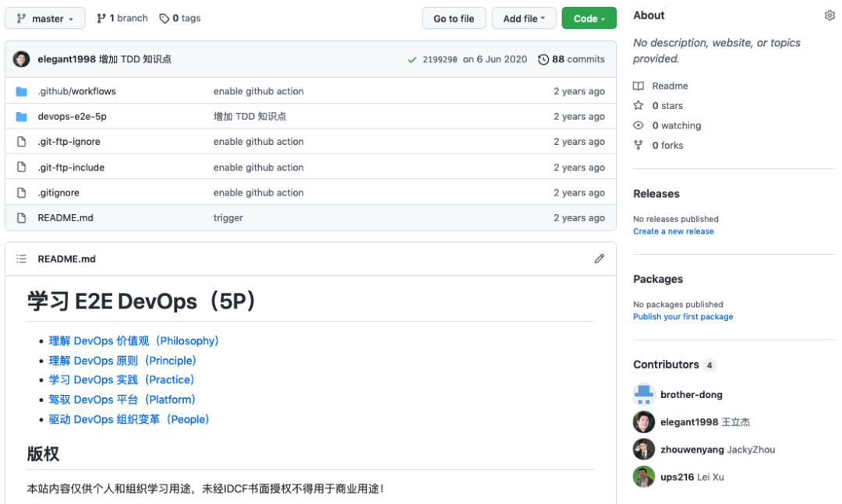Open the green Code dropdown
The height and width of the screenshot is (504, 842).
(x=589, y=18)
